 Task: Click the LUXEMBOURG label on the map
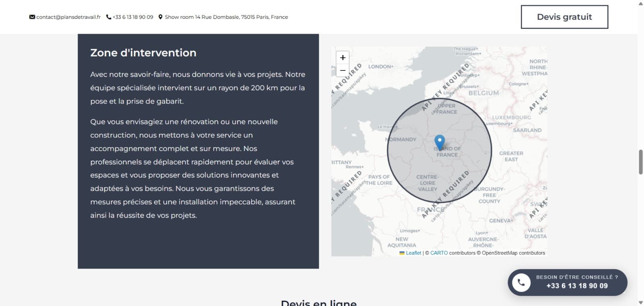click(512, 118)
